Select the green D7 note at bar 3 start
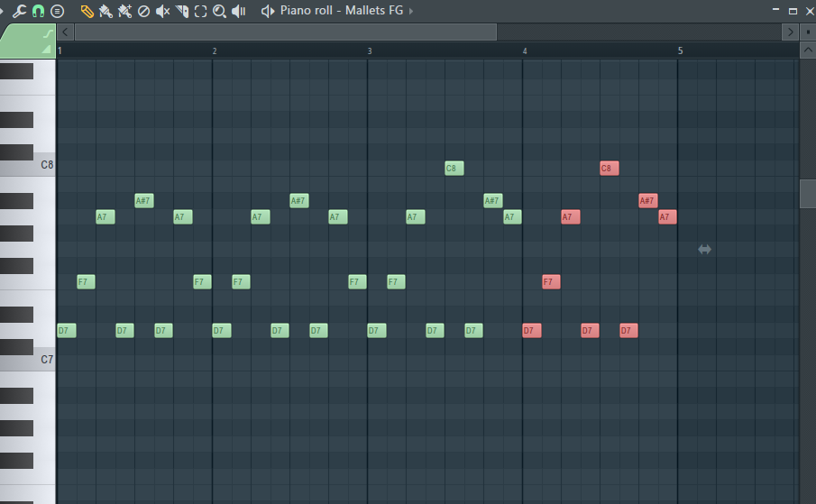The image size is (816, 504). pos(377,331)
